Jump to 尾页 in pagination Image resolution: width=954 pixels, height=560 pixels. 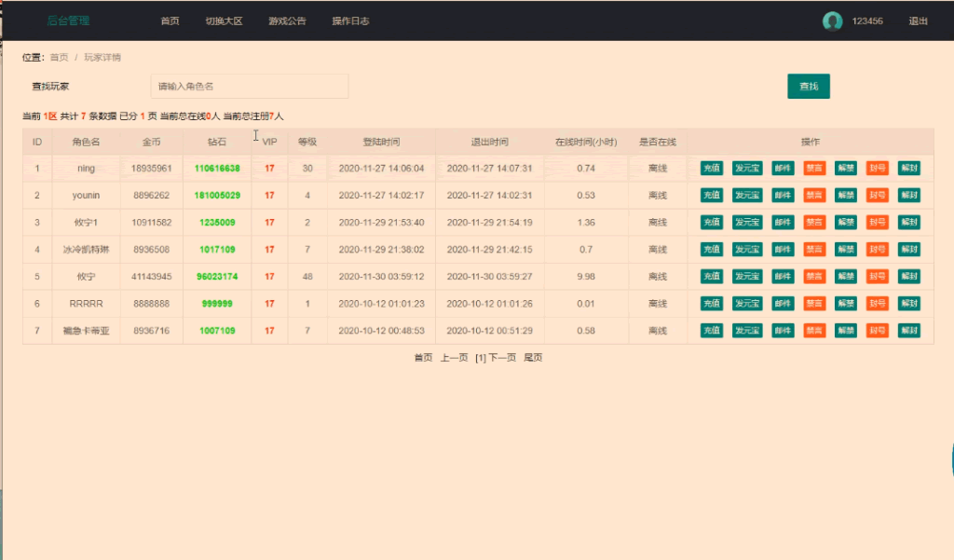click(533, 358)
